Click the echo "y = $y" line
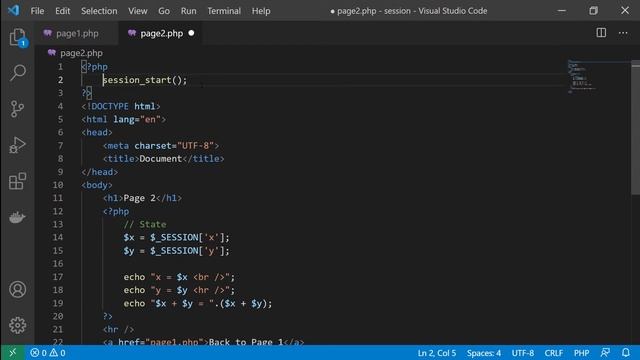Viewport: 640px width, 360px height. coord(179,290)
